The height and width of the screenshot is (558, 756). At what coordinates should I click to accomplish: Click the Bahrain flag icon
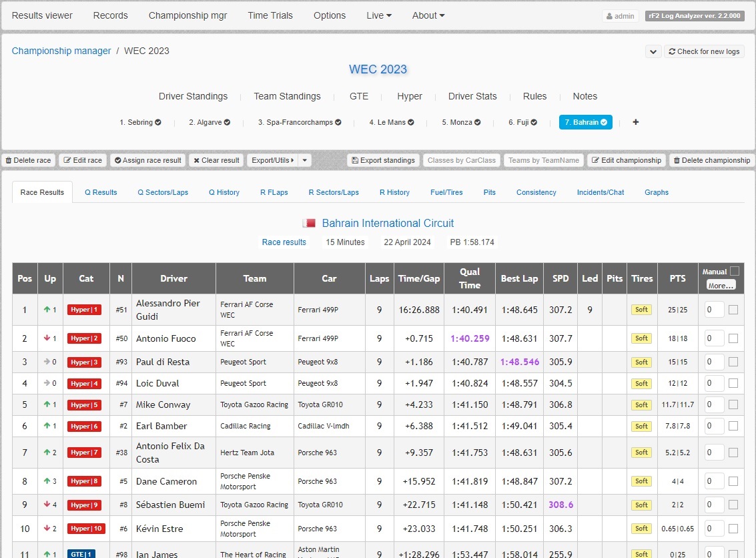tap(309, 224)
